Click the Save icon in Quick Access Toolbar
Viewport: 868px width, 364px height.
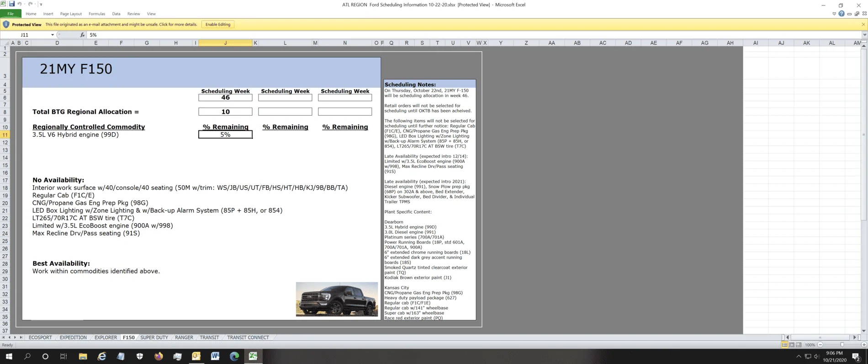pyautogui.click(x=12, y=4)
